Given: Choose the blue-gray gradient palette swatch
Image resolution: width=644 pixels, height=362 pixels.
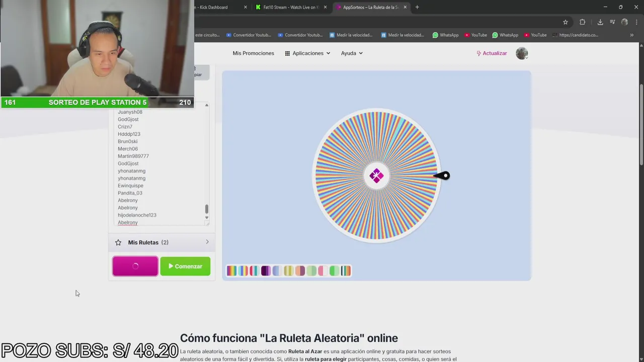Looking at the screenshot, I should pyautogui.click(x=277, y=271).
